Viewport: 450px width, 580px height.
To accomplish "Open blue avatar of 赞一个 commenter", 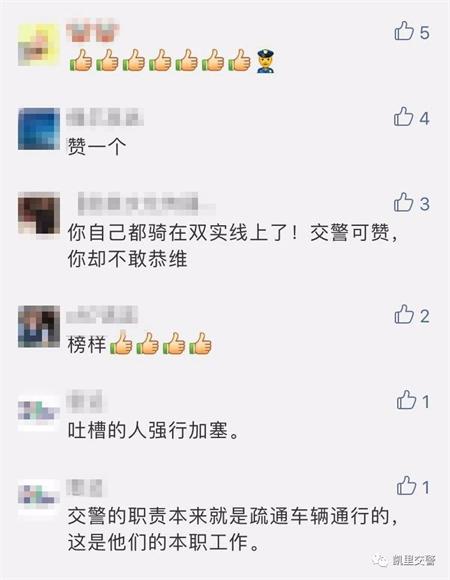I will (39, 129).
